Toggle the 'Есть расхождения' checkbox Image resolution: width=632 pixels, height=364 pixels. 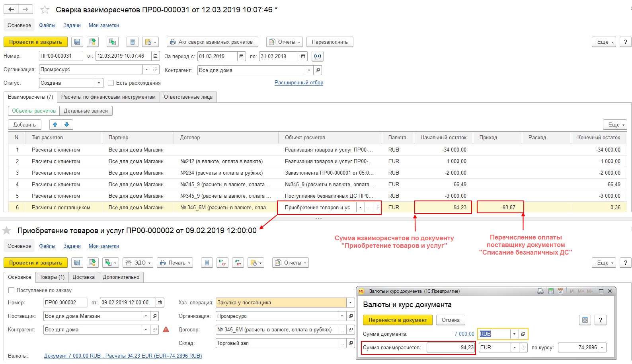[111, 83]
